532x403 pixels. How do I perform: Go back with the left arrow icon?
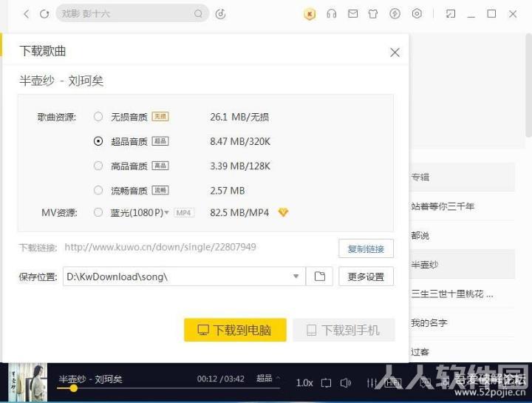pos(26,14)
